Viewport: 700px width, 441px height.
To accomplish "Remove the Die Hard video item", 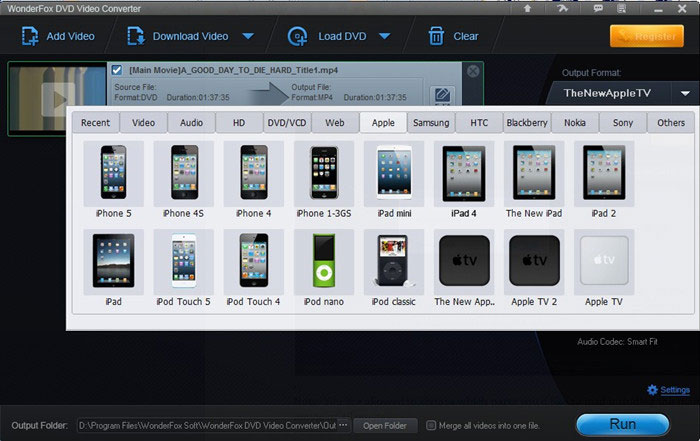I will 473,71.
